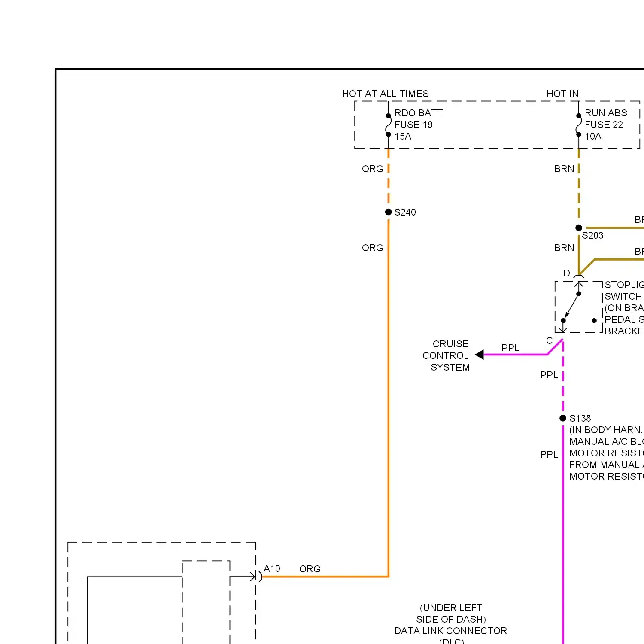Click the solid orange vertical wire
Image resolution: width=644 pixels, height=644 pixels.
click(389, 399)
